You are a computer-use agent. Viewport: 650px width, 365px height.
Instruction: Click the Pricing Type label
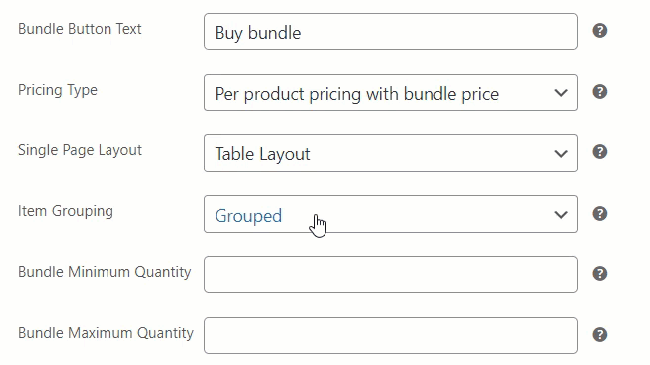(58, 90)
